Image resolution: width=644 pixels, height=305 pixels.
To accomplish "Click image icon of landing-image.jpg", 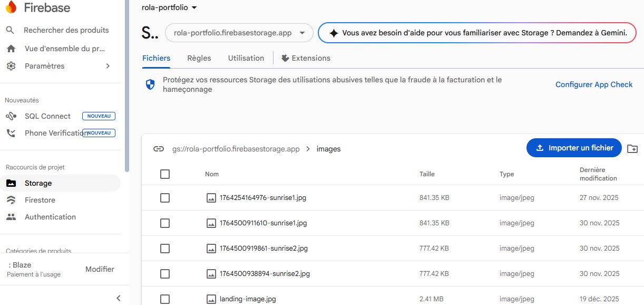I will (x=211, y=299).
